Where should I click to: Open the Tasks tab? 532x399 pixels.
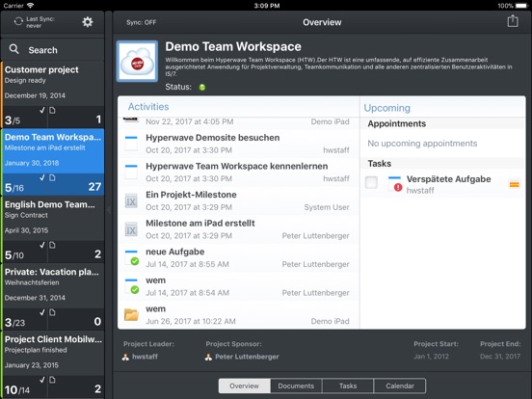(348, 386)
